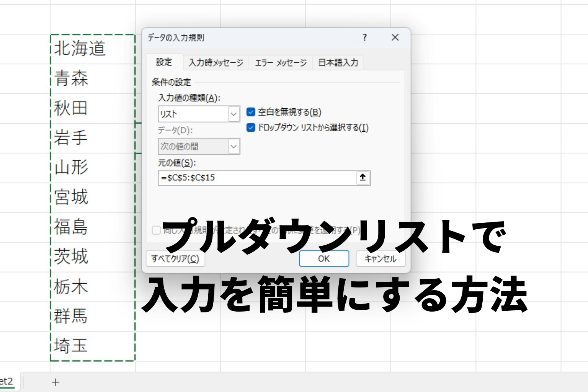This screenshot has width=588, height=392.
Task: Select the cell containing 北海道
Action: tap(92, 49)
